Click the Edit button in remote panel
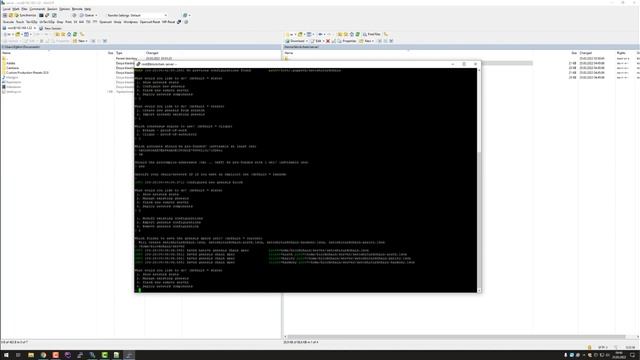 tap(318, 41)
